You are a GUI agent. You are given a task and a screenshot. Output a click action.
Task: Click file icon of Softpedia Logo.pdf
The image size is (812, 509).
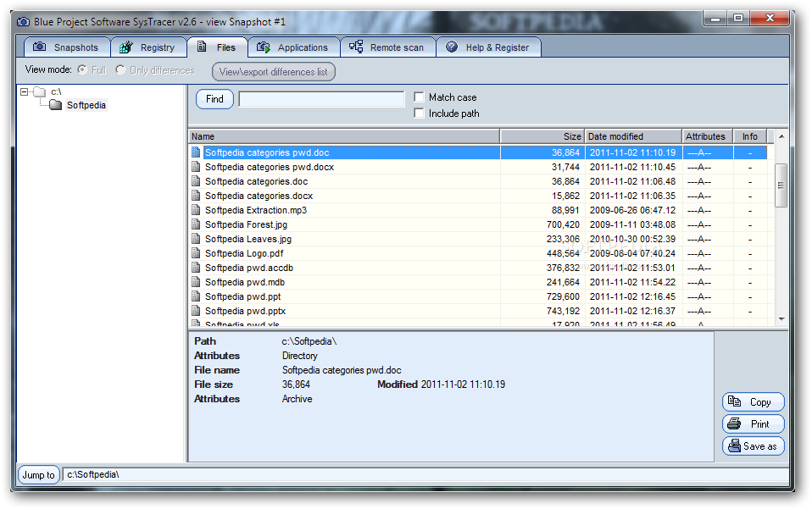196,253
